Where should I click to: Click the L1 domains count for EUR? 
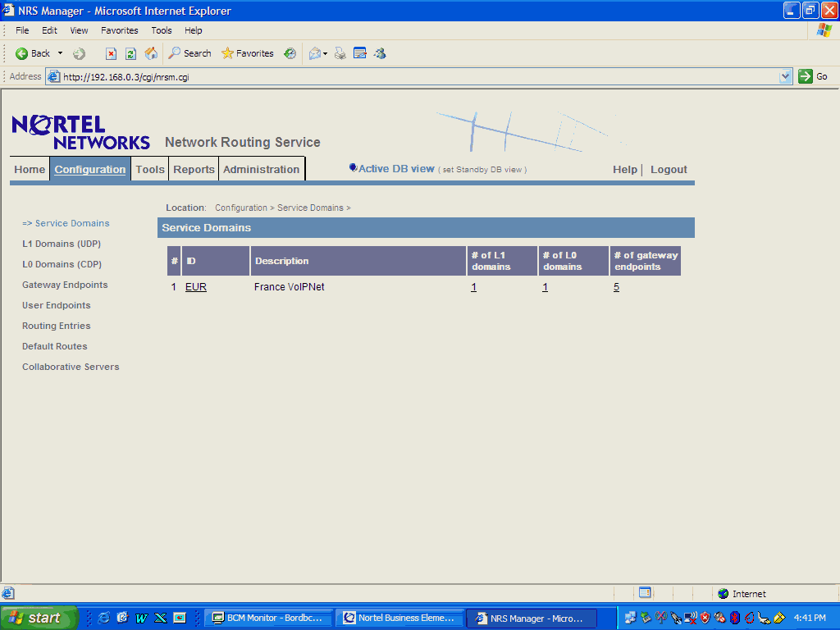click(x=473, y=287)
